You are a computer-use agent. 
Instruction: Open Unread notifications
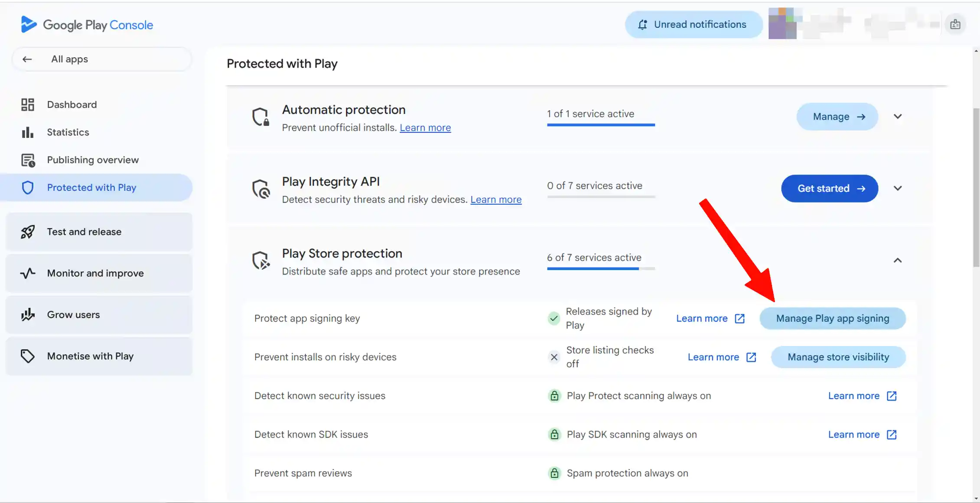(x=693, y=25)
